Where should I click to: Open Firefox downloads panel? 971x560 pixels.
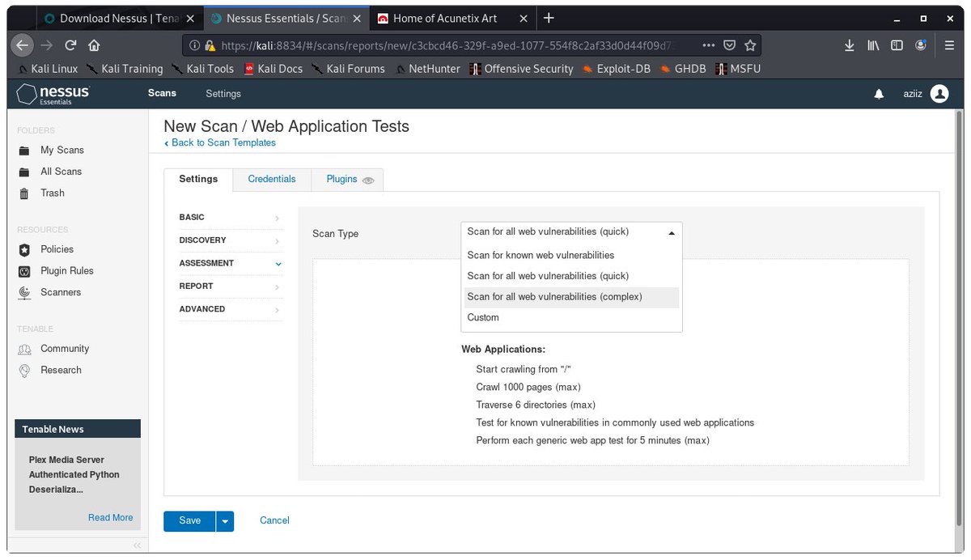click(849, 45)
